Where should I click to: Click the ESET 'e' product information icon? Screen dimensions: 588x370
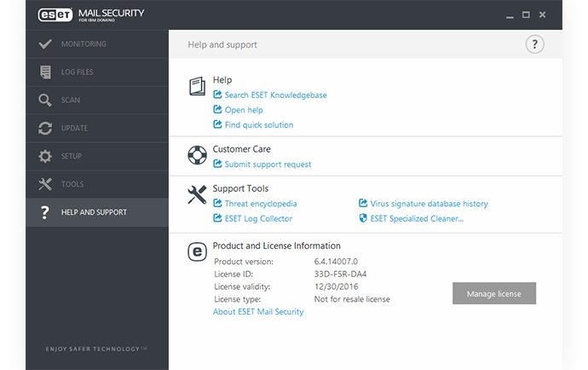click(197, 251)
